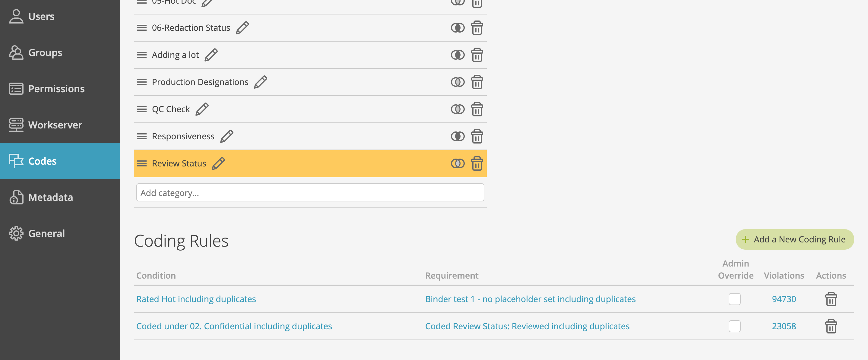
Task: Click pencil icon next to Production Designations
Action: 261,82
